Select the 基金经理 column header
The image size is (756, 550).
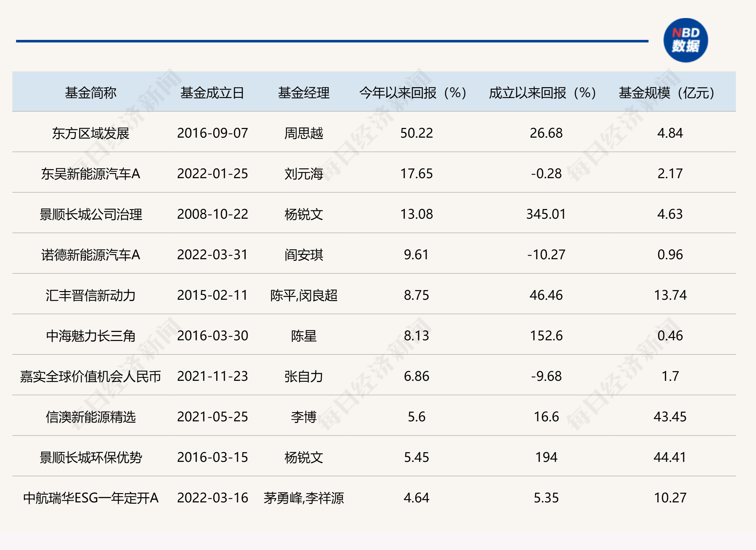[304, 93]
